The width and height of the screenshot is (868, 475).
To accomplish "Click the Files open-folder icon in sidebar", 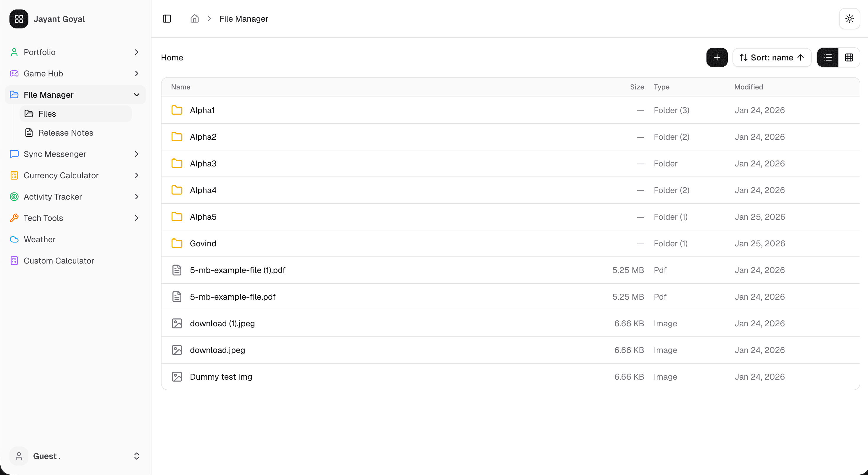I will [29, 114].
